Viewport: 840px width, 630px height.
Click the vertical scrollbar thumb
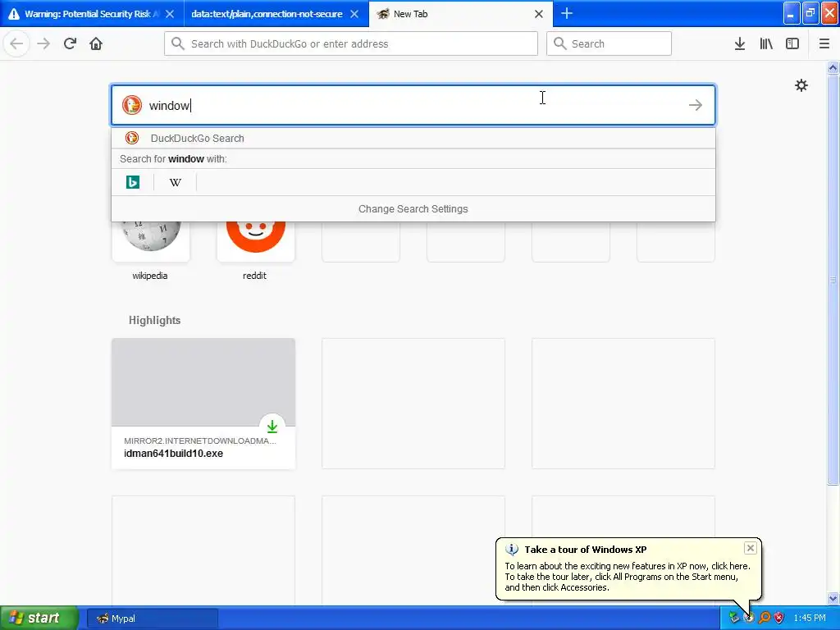point(833,279)
